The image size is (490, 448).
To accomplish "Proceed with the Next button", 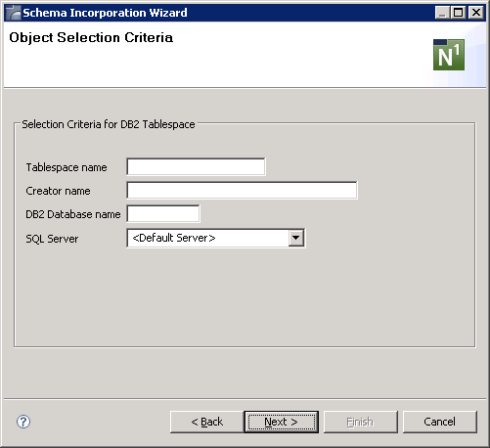I will pyautogui.click(x=282, y=422).
